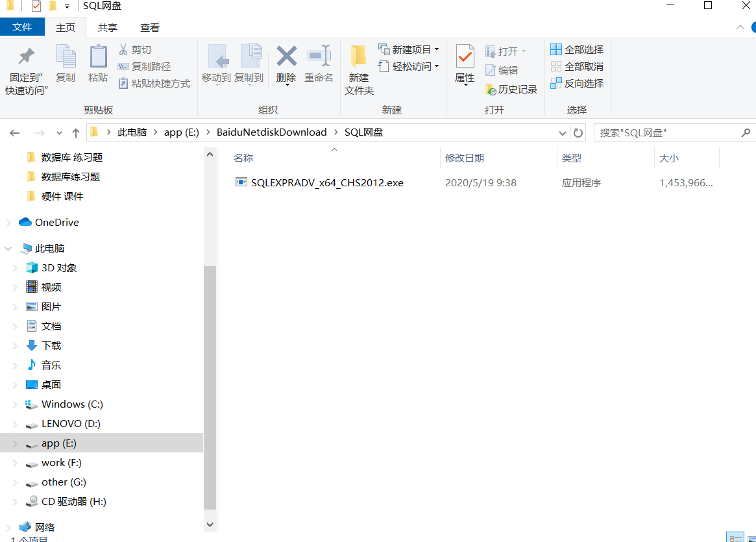The image size is (756, 542).
Task: Open the 打开 (Open) dropdown
Action: [506, 51]
